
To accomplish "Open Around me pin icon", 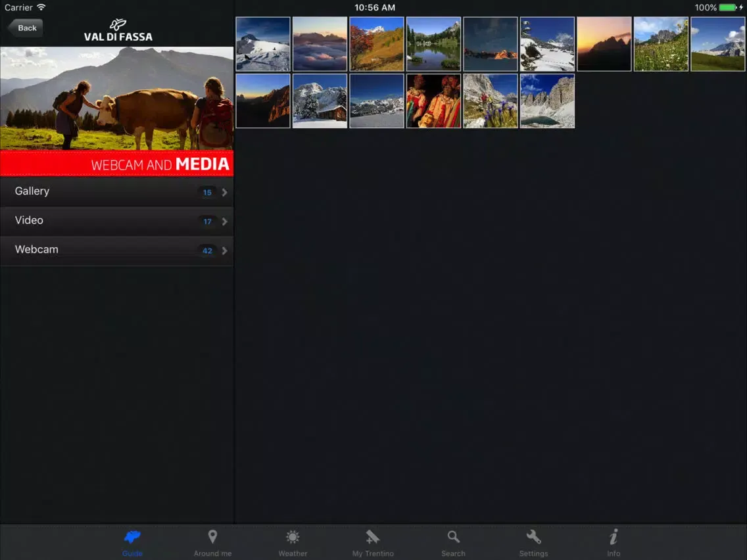I will [x=212, y=536].
